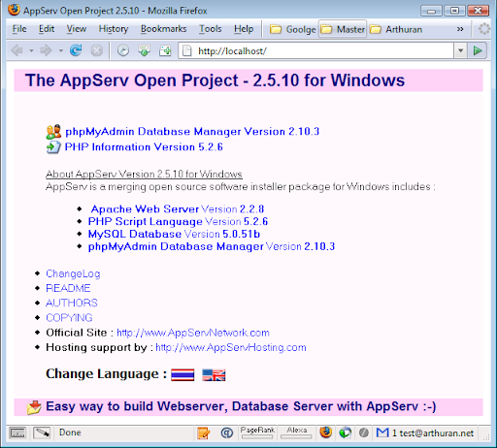Open the File menu

19,29
